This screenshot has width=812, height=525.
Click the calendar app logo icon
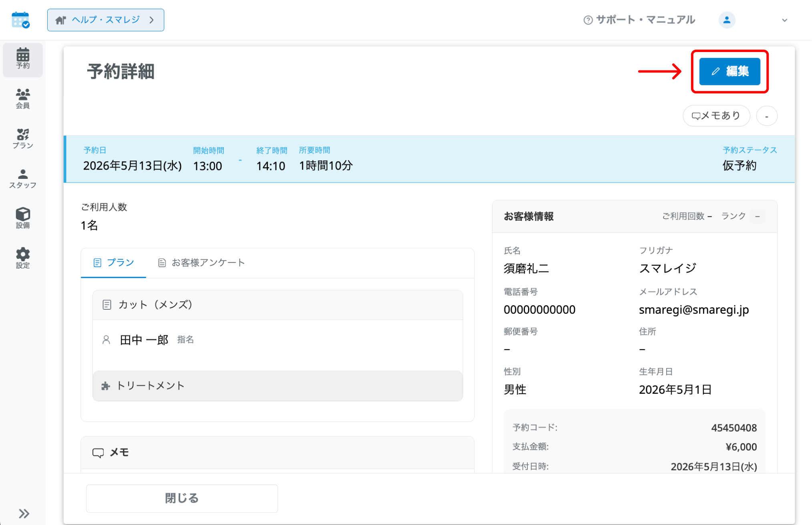coord(20,20)
